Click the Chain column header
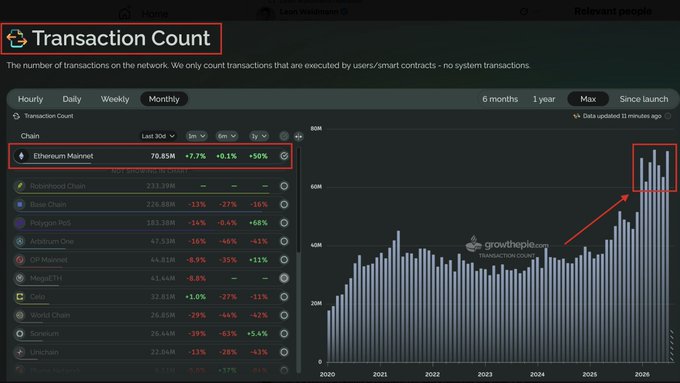 click(30, 136)
